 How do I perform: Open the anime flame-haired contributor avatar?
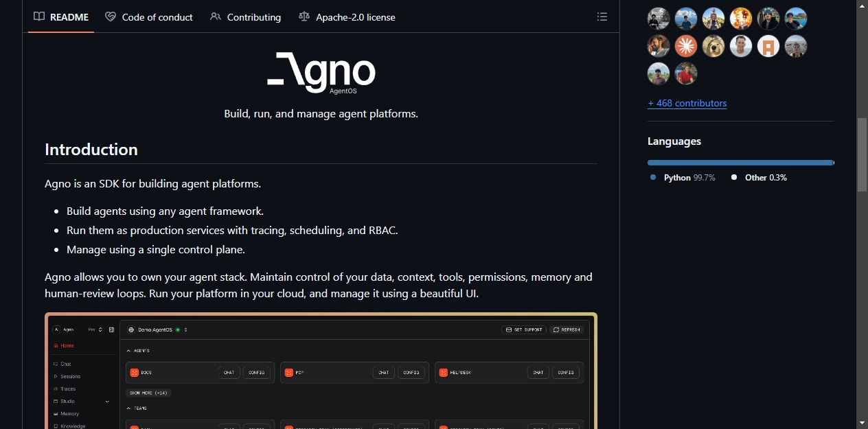coord(741,19)
